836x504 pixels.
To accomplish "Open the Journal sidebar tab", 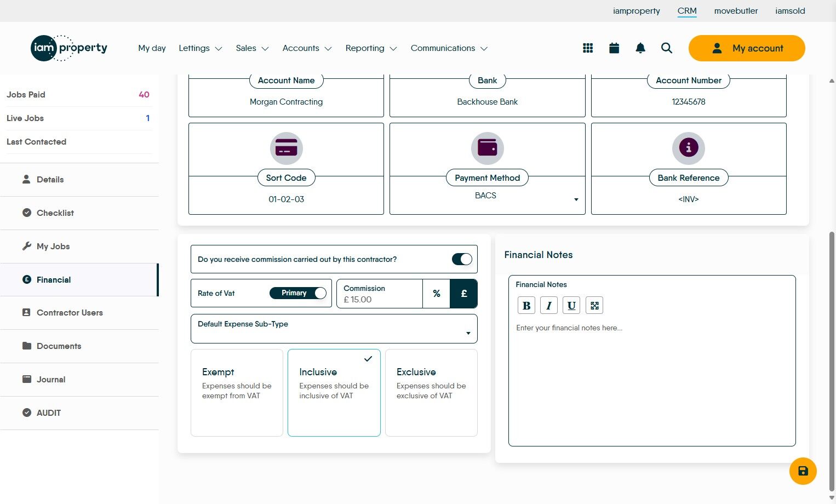I will point(79,380).
